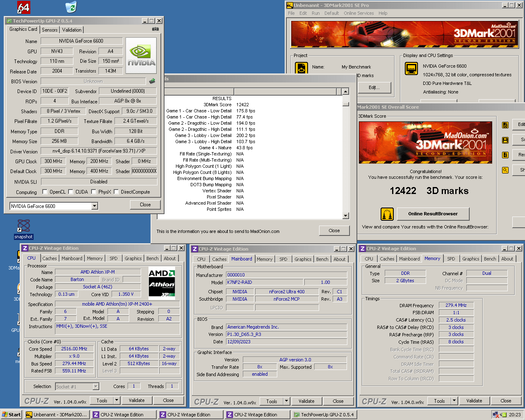
Task: Click the GPU-Z screenshot camera icon
Action: [x=155, y=29]
